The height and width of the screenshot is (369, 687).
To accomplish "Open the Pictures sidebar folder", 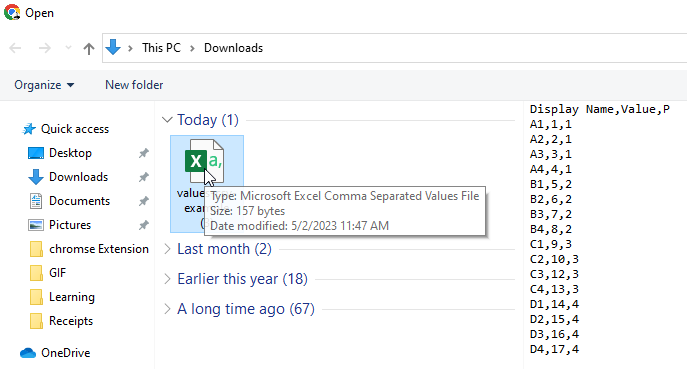I will tap(70, 225).
